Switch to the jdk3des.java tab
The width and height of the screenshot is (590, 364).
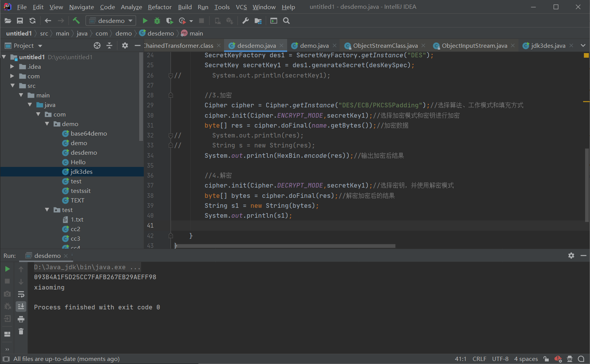pyautogui.click(x=548, y=45)
